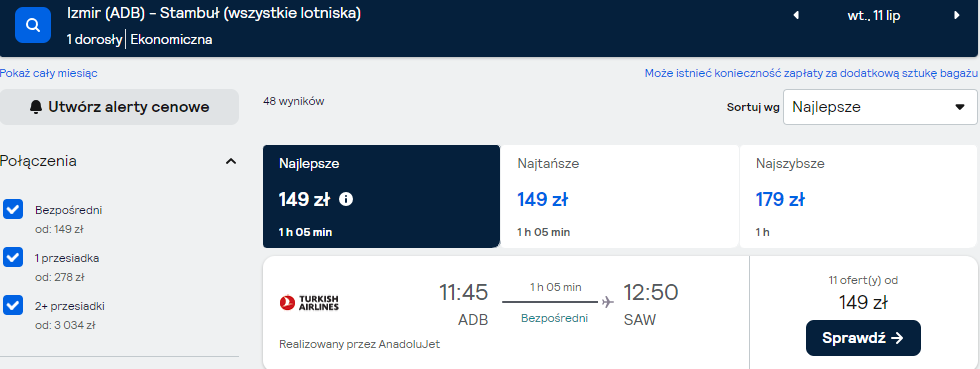
Task: Go to previous day with left arrow
Action: [796, 16]
